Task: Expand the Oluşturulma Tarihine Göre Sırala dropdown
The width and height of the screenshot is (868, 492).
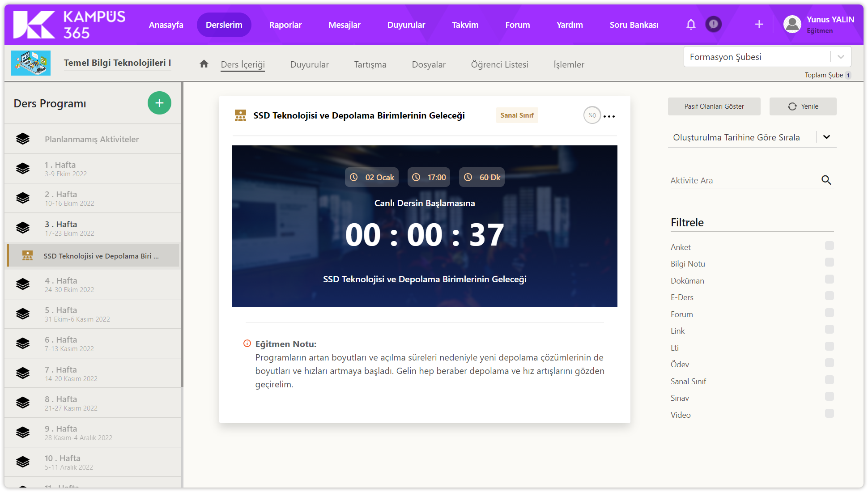Action: coord(752,137)
